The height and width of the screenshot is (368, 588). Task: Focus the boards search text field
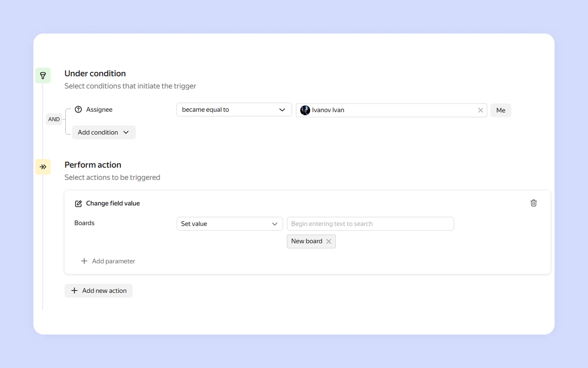370,224
